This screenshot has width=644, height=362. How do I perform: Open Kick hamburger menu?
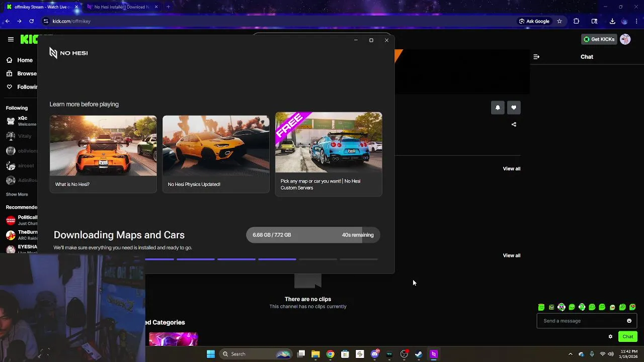[x=11, y=39]
